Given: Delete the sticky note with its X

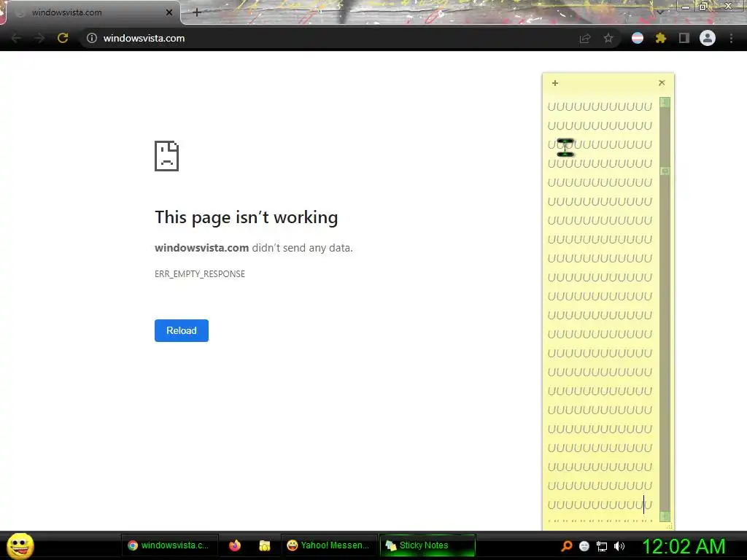Looking at the screenshot, I should point(662,83).
